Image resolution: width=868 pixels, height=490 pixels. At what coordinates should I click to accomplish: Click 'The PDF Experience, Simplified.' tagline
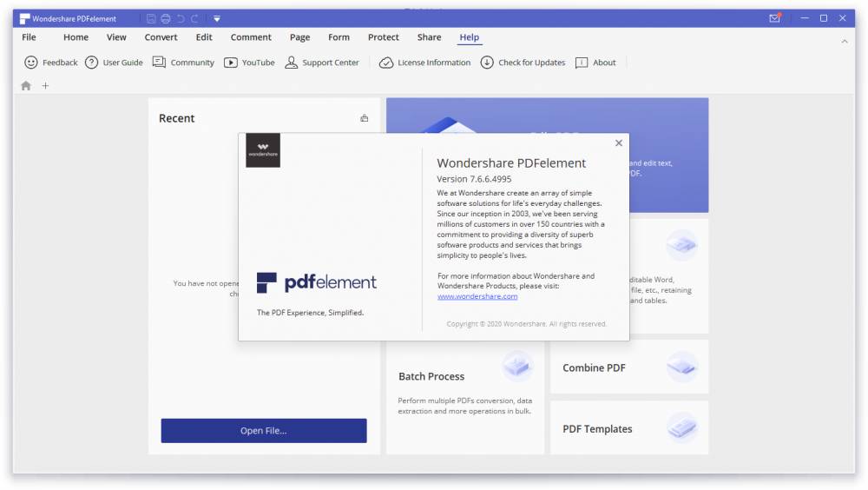[310, 313]
